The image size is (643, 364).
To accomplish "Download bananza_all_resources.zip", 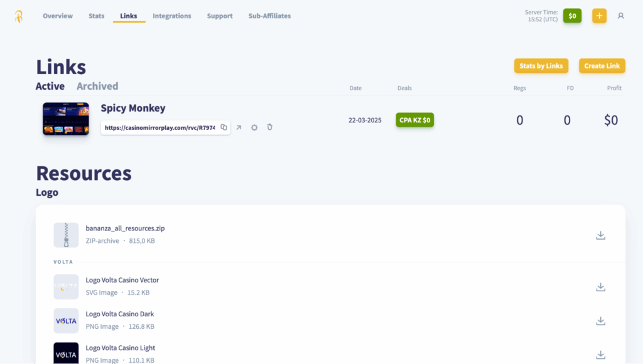I will (x=600, y=235).
